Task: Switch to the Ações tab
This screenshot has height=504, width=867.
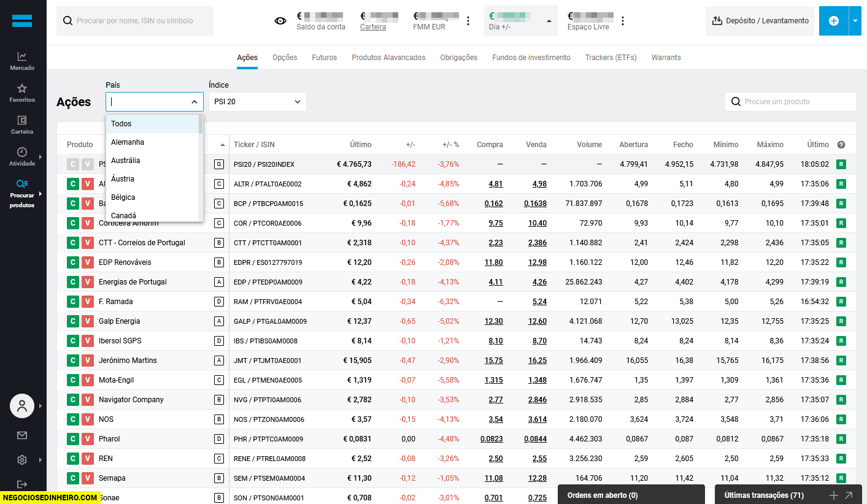Action: pyautogui.click(x=247, y=58)
